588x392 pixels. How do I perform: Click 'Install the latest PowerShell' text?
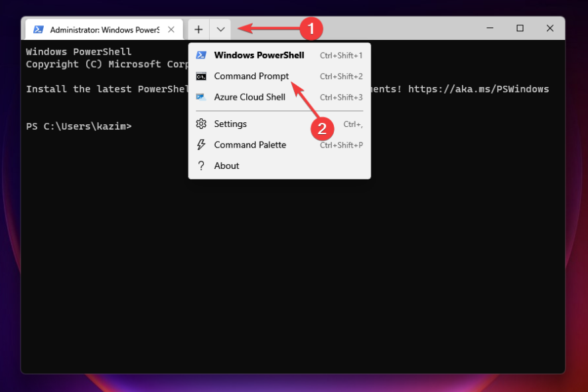point(107,89)
